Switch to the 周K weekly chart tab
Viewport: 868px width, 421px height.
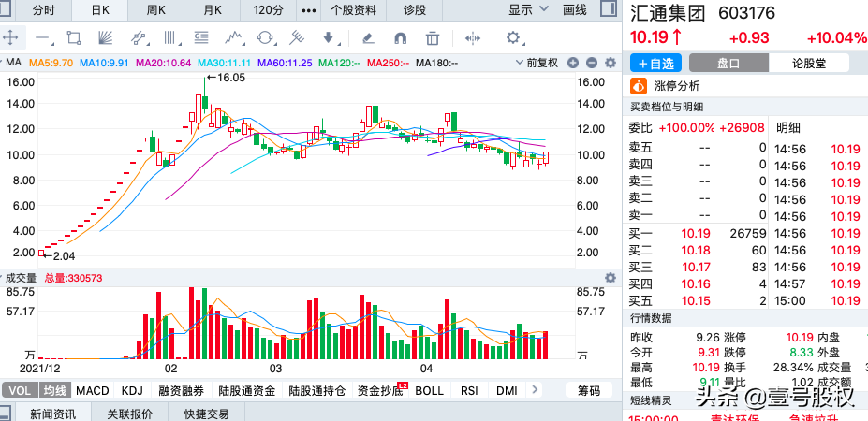pos(157,10)
